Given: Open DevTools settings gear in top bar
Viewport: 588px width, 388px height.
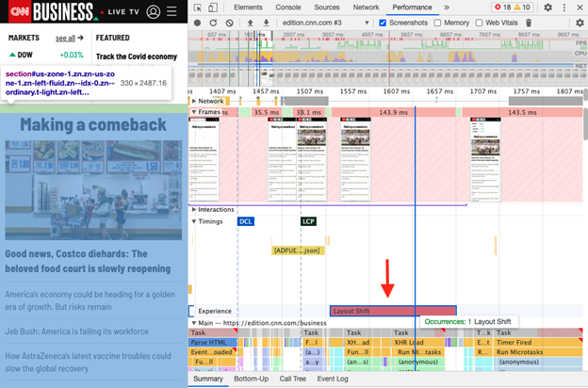Looking at the screenshot, I should tap(547, 7).
